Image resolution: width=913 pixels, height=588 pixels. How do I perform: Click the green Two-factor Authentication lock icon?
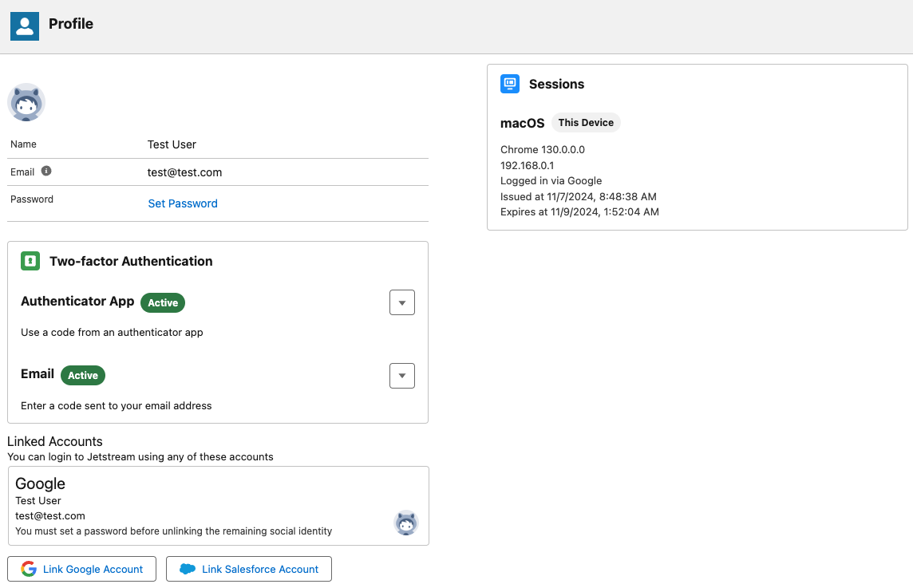tap(30, 261)
